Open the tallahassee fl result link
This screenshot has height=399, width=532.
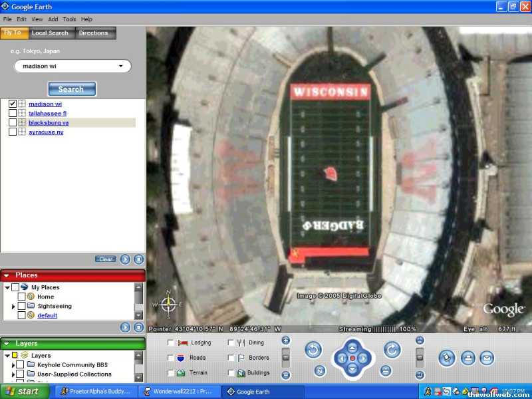pyautogui.click(x=47, y=113)
